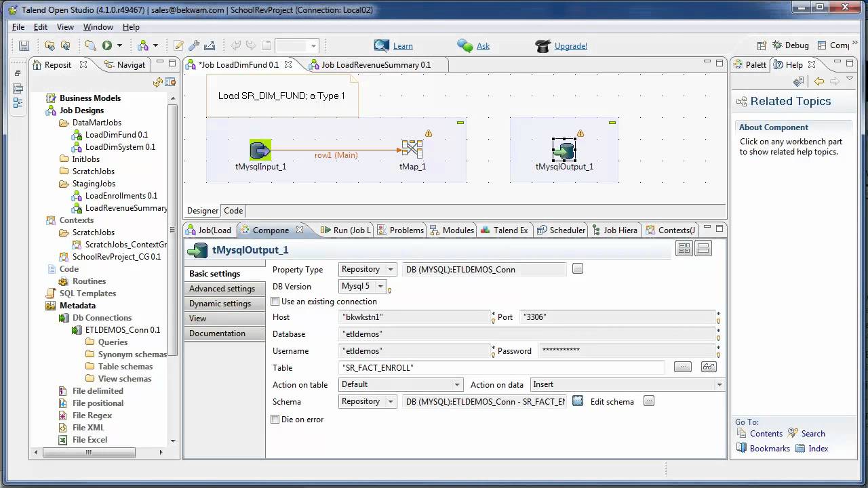Screen dimensions: 868x488
Task: Enable Use an existing connection checkbox
Action: tap(275, 302)
